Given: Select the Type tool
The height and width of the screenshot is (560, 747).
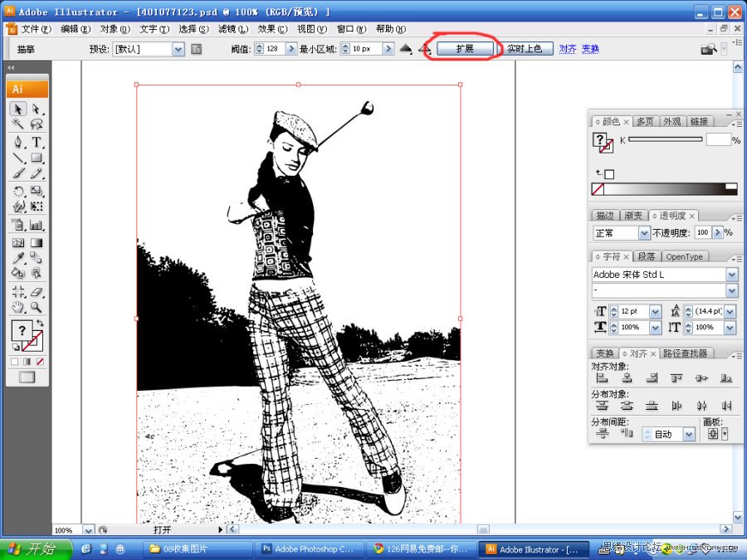Looking at the screenshot, I should coord(37,142).
